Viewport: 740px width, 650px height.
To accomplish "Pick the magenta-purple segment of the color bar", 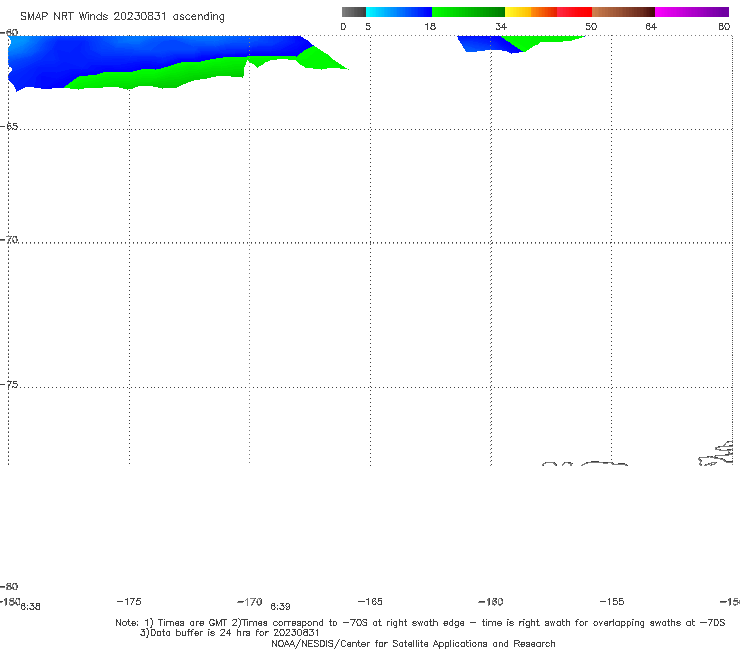I will [692, 12].
